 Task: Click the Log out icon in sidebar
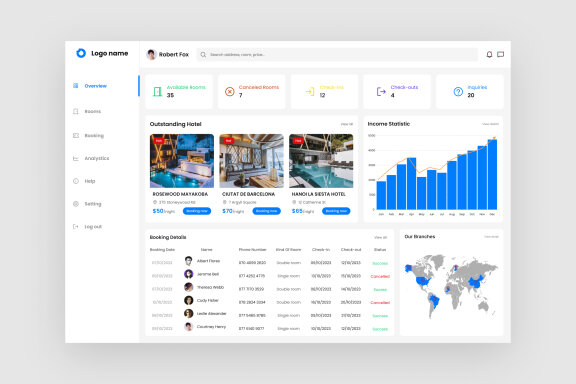(x=76, y=227)
